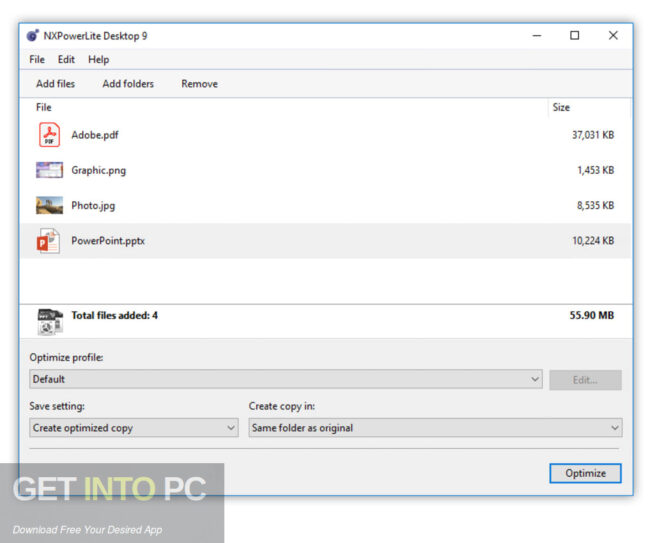The height and width of the screenshot is (543, 652).
Task: Click the Size column header
Action: [x=561, y=107]
